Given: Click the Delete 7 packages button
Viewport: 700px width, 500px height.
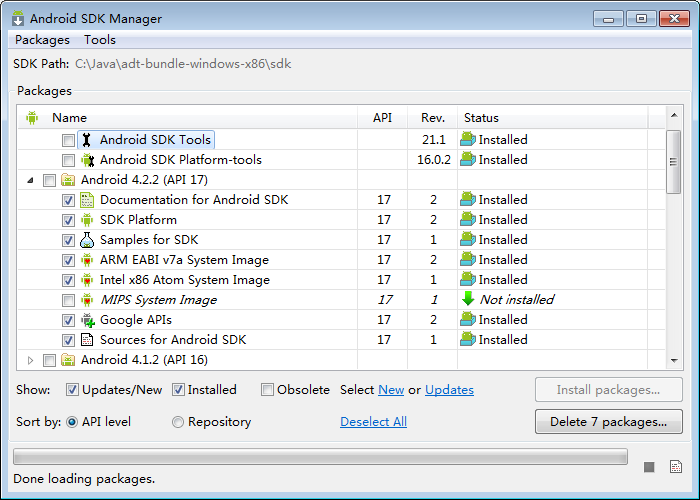Looking at the screenshot, I should pyautogui.click(x=608, y=422).
